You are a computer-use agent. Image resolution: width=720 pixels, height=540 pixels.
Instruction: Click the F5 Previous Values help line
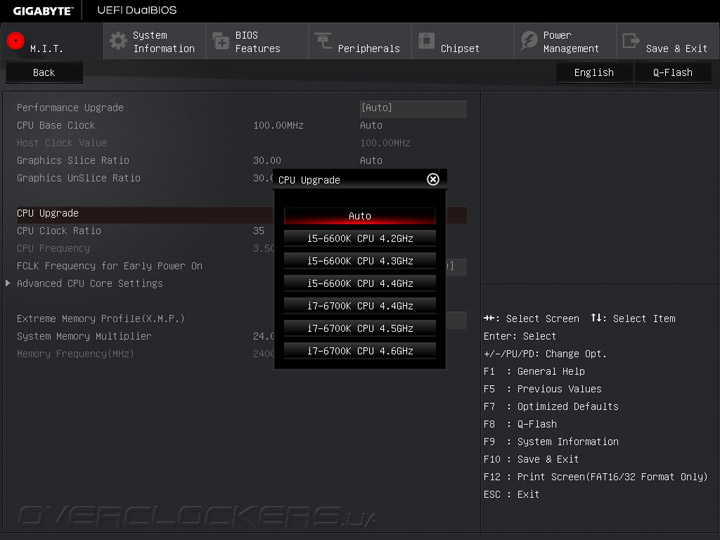coord(543,389)
